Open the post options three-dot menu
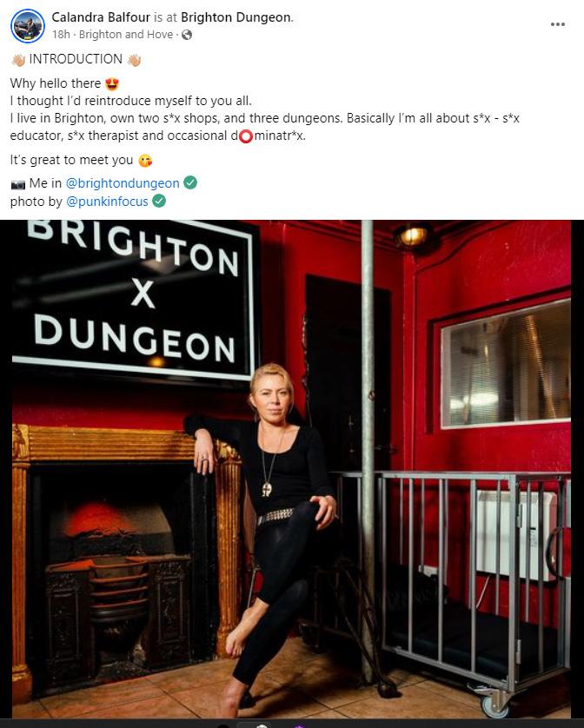Viewport: 584px width, 728px height. tap(558, 24)
